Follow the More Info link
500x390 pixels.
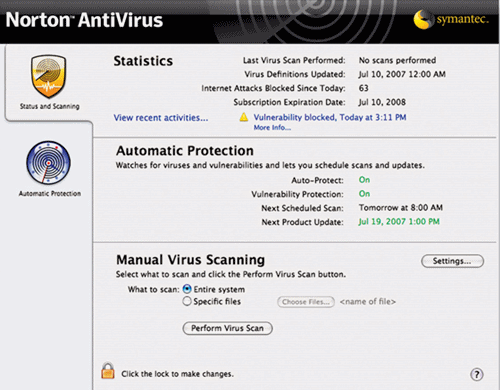point(272,128)
